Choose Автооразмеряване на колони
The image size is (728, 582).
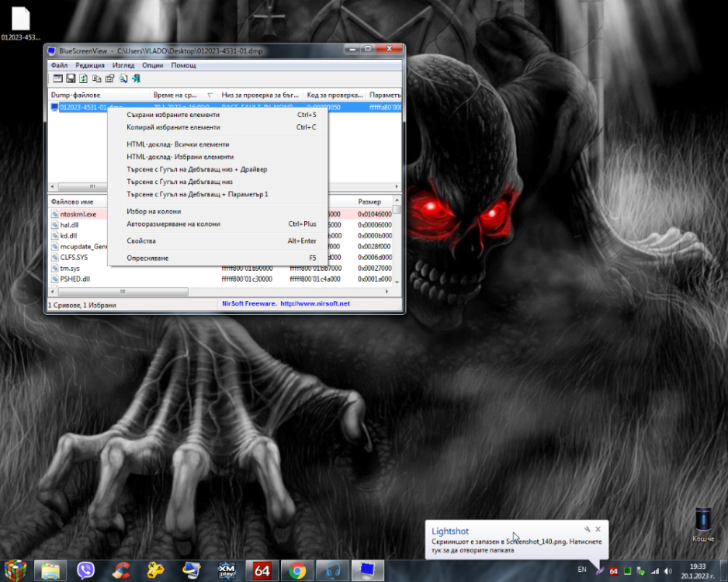218,224
